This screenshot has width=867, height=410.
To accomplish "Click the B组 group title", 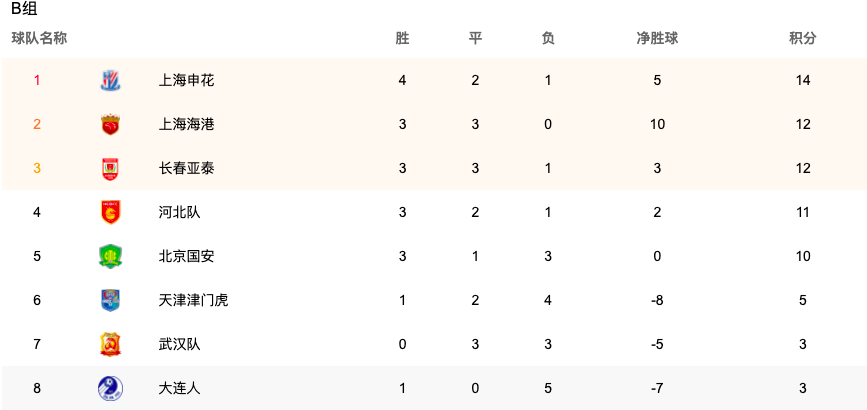I will 24,9.
